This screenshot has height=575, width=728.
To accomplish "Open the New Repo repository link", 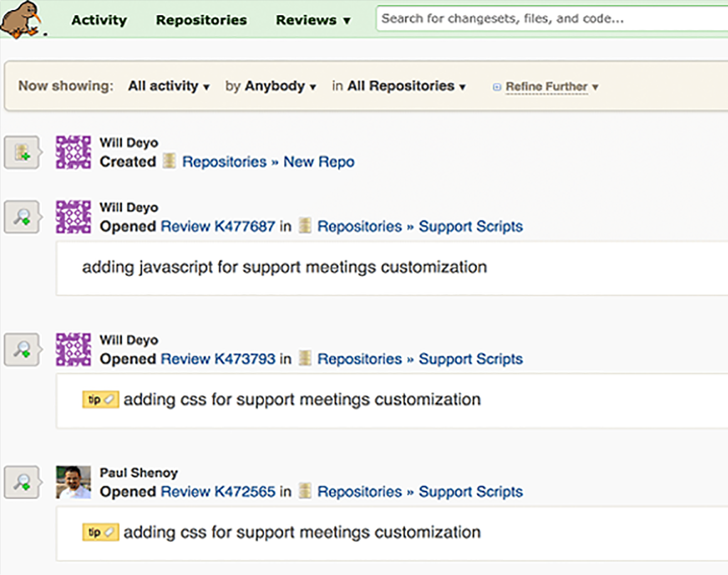I will point(319,162).
